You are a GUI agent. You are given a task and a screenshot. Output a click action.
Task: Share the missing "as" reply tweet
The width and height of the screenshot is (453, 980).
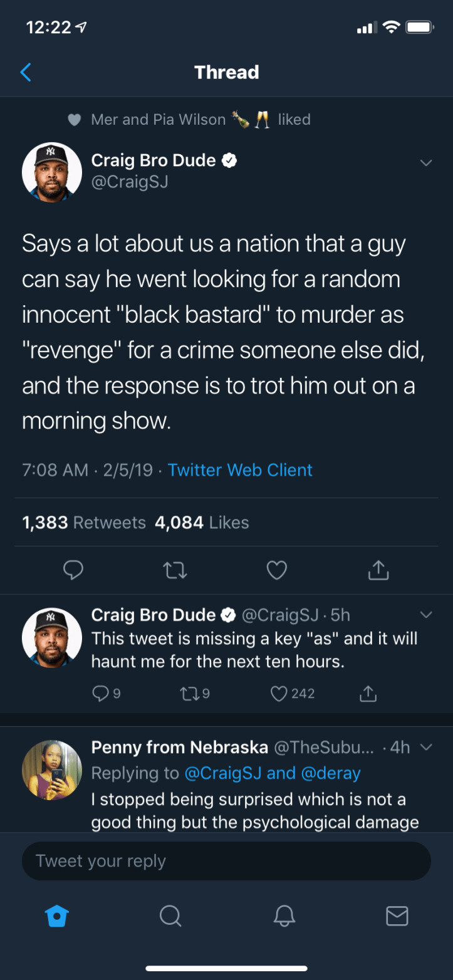pyautogui.click(x=368, y=693)
